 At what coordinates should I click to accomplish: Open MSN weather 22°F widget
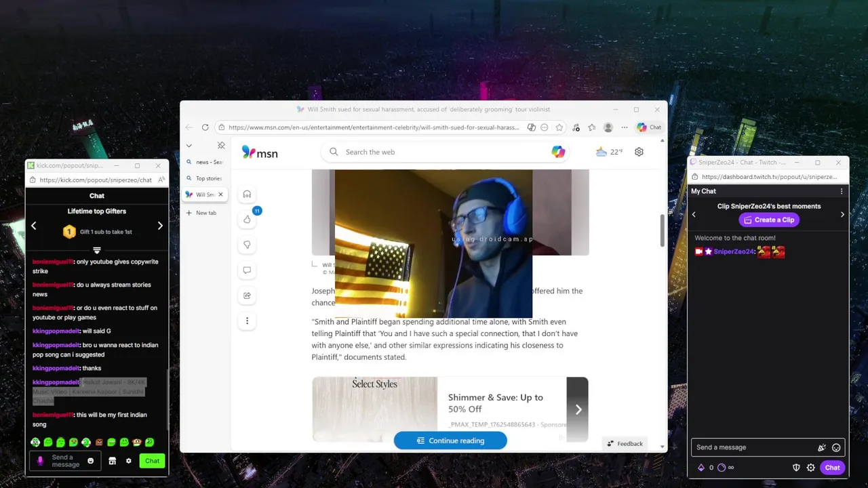point(608,152)
